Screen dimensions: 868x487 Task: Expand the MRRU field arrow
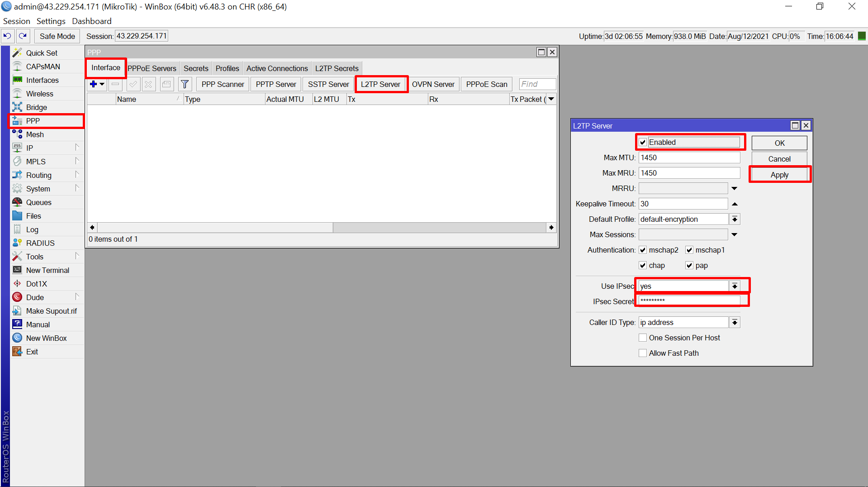(x=735, y=188)
